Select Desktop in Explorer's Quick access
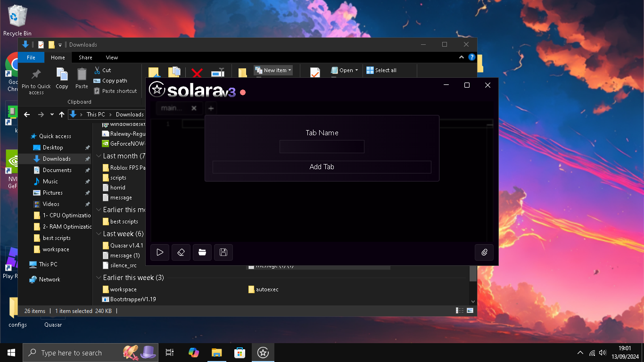644x362 pixels. point(53,148)
